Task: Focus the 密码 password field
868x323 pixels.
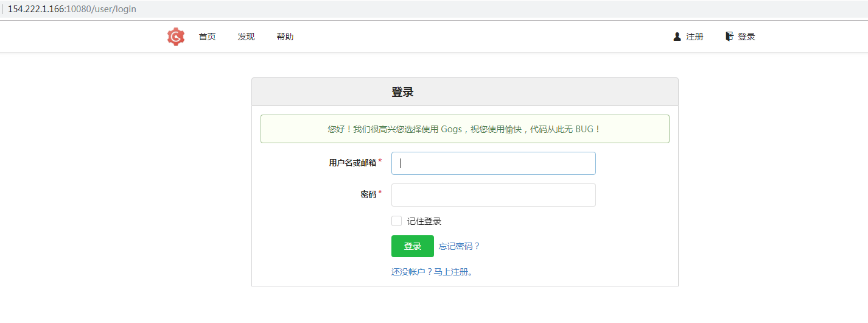Action: coord(493,195)
